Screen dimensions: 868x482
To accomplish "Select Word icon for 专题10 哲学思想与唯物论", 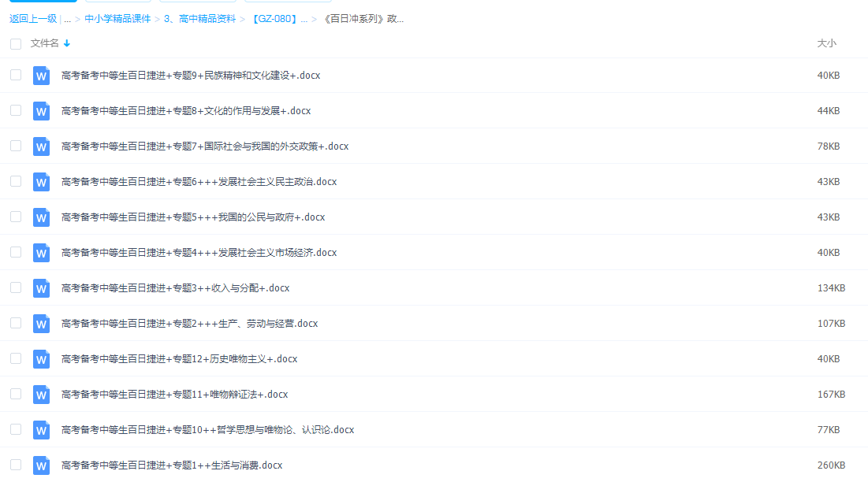I will (x=41, y=430).
